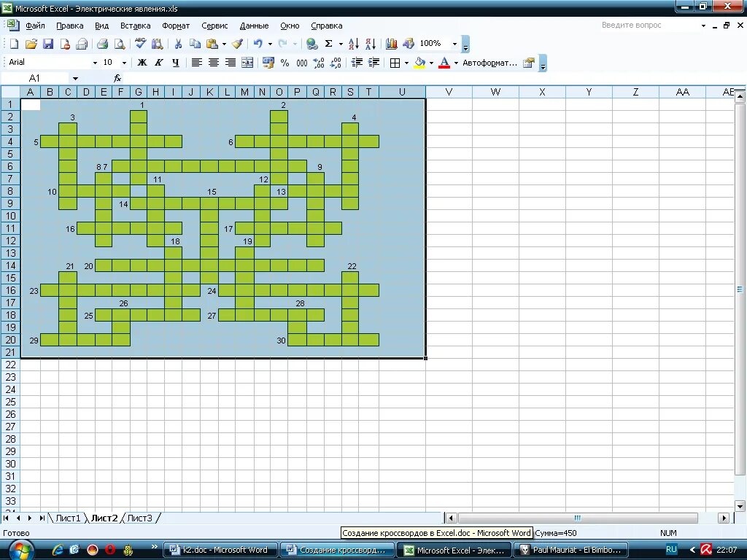Click the Print icon in the toolbar
This screenshot has height=560, width=747.
[x=102, y=44]
